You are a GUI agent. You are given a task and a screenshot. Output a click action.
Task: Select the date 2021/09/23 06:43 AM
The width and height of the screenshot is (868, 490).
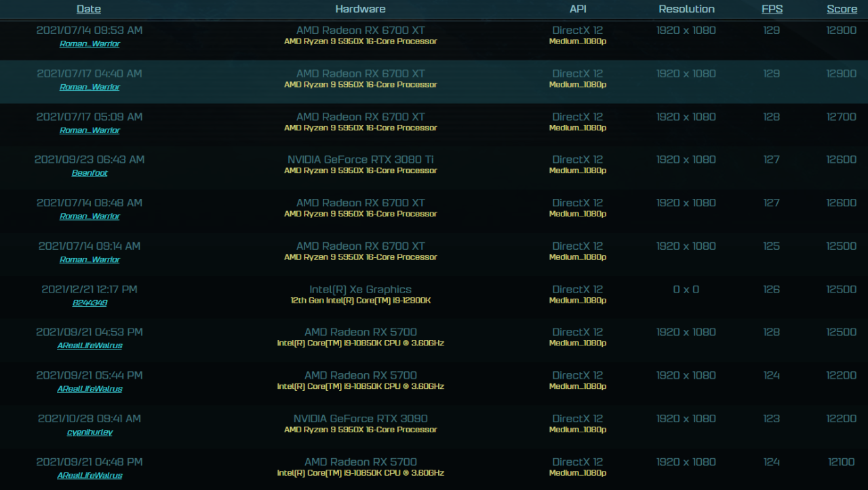coord(90,159)
